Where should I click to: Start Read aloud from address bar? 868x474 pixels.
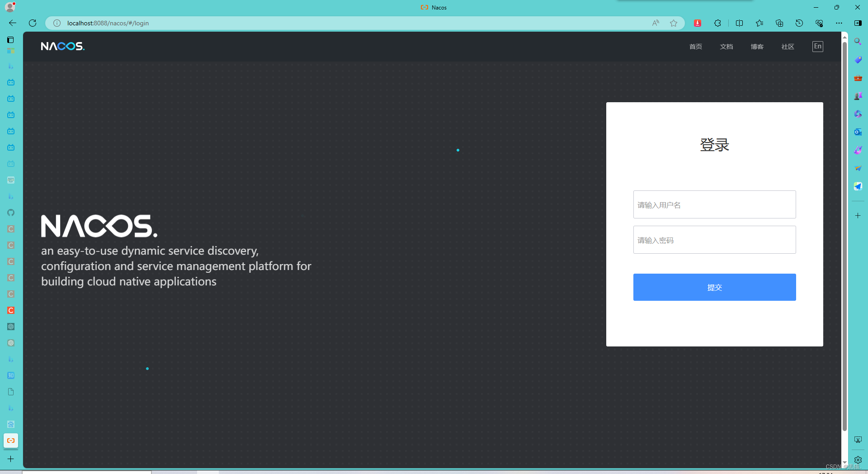tap(656, 23)
